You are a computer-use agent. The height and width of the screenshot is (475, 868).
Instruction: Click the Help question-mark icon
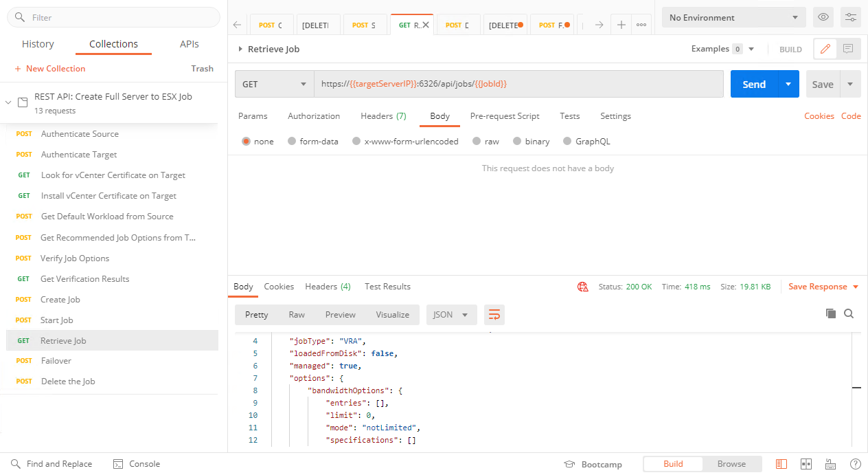[856, 464]
